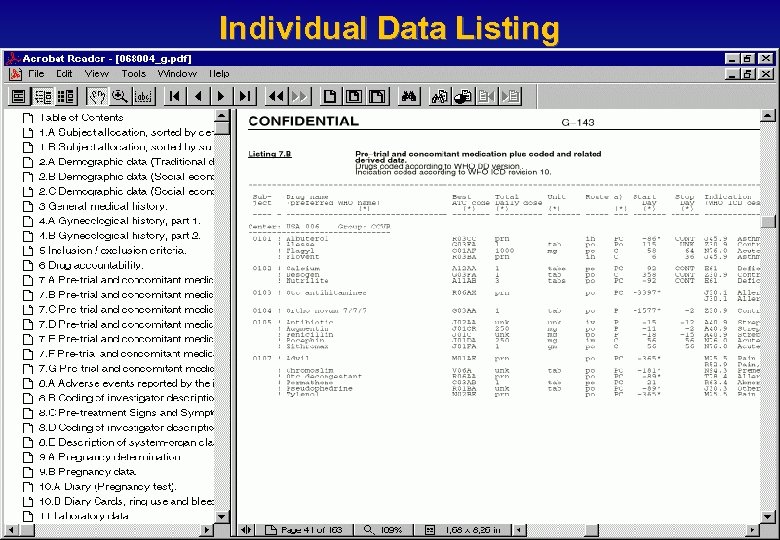Set view to Fit Width
The width and height of the screenshot is (780, 540).
coord(378,96)
